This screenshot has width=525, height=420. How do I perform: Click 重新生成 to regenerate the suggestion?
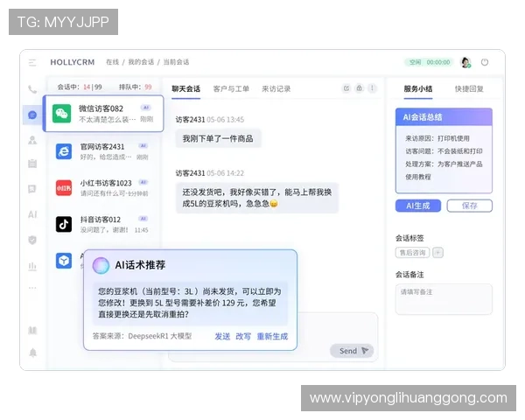[272, 336]
